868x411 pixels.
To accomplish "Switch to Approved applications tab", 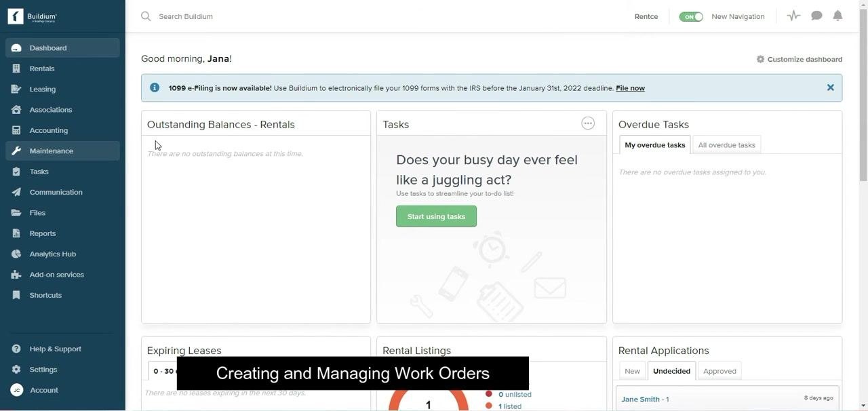I will pyautogui.click(x=719, y=371).
